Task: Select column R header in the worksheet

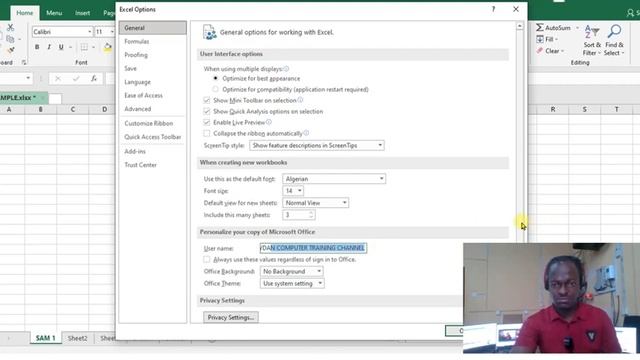Action: [x=553, y=109]
